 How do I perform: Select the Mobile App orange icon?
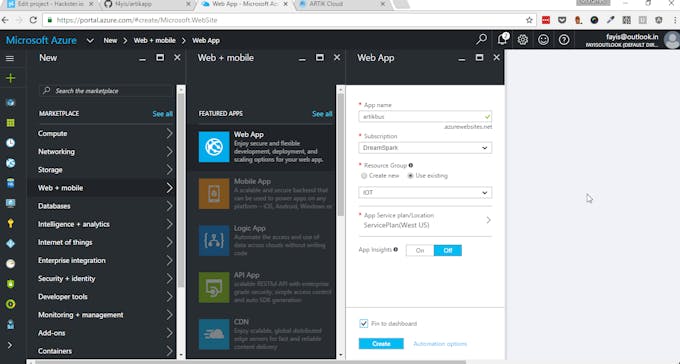[214, 194]
